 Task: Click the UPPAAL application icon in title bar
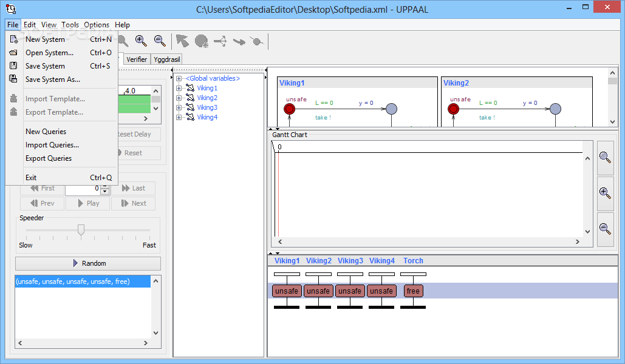pos(11,8)
